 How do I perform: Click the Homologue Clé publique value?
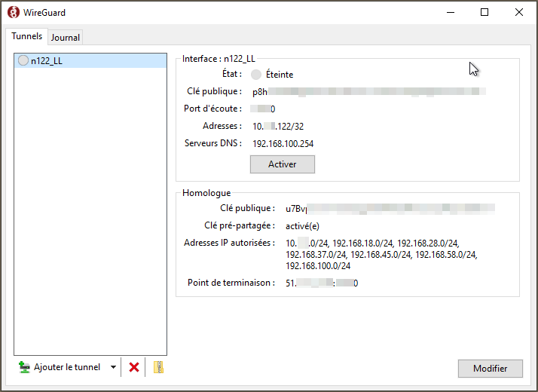[389, 208]
